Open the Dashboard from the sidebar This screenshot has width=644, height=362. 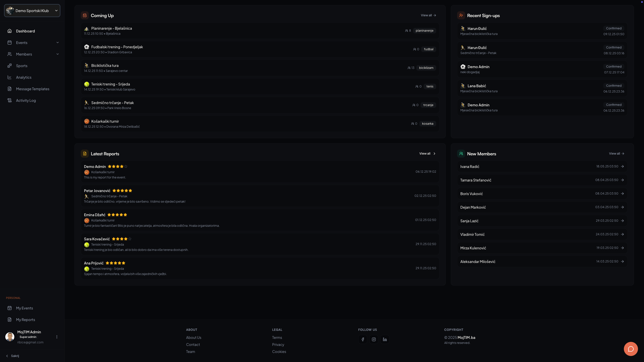click(25, 31)
